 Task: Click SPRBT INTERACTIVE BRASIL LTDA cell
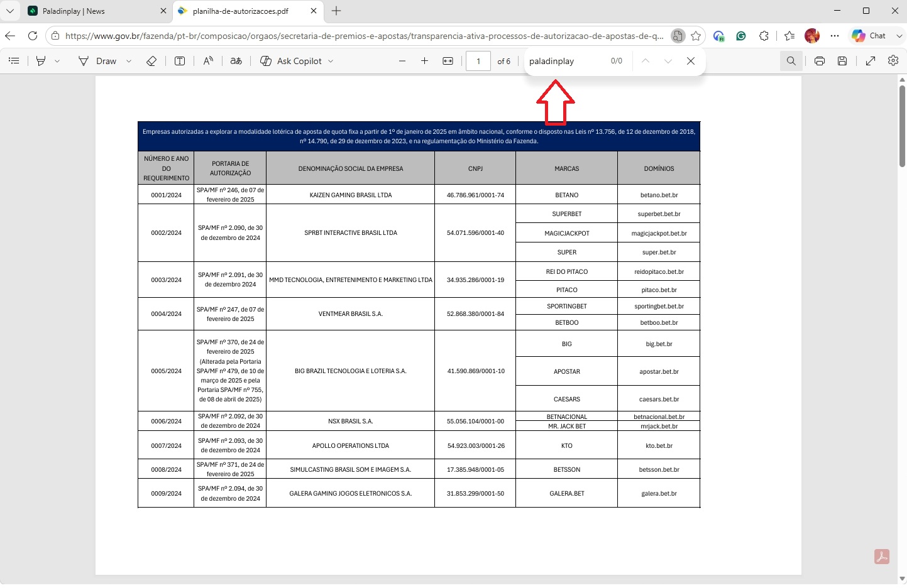click(x=351, y=233)
